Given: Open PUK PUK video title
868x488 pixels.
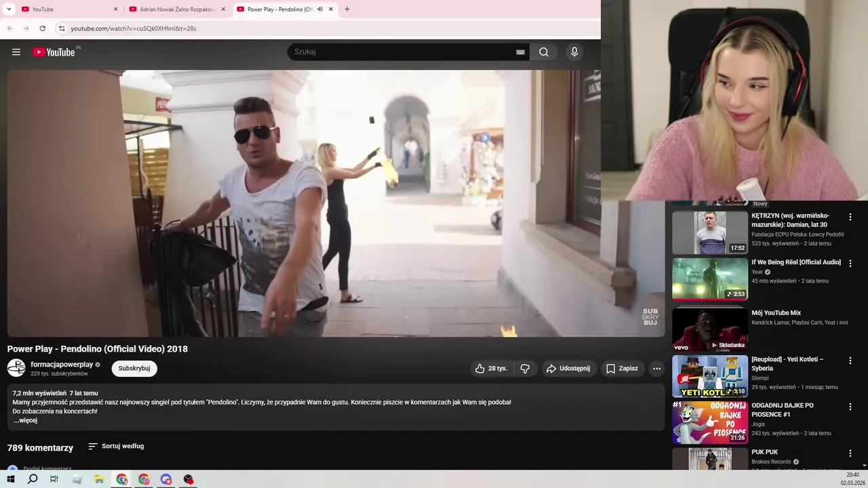Looking at the screenshot, I should click(764, 452).
